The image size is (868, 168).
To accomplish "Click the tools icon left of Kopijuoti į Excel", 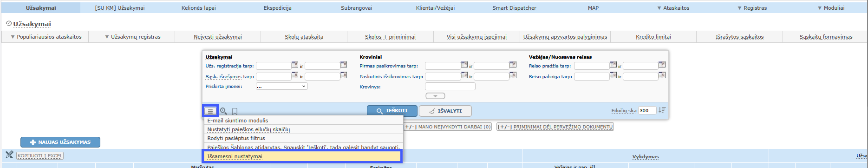I will (x=9, y=155).
